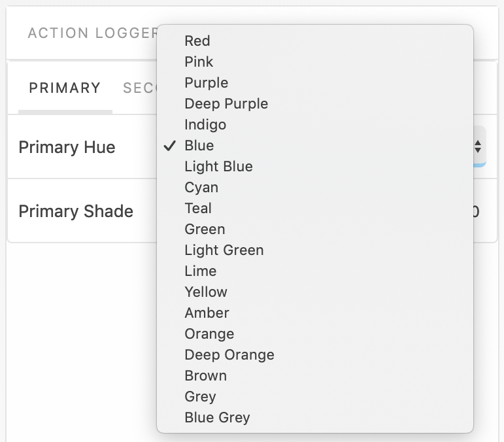Choose the Pink hue option

[x=199, y=62]
